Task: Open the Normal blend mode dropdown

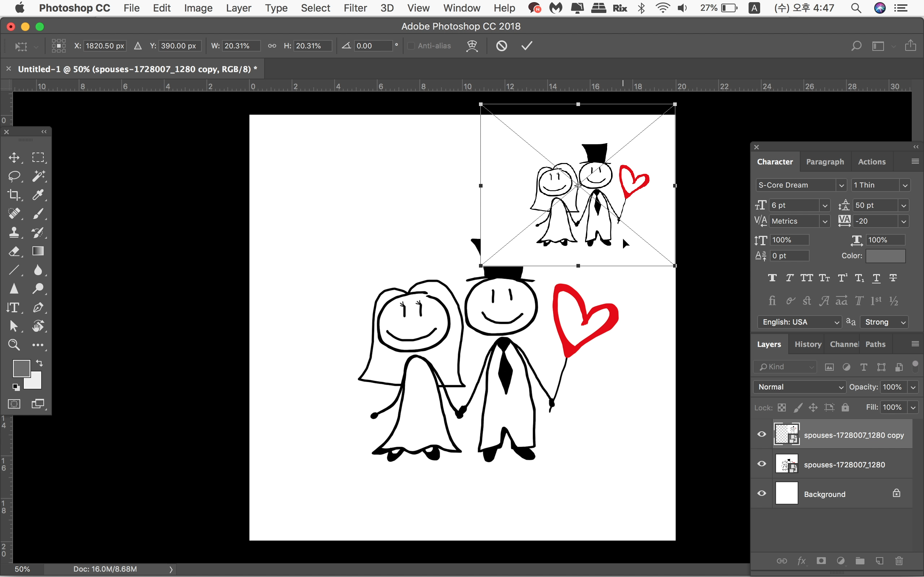Action: click(x=799, y=387)
